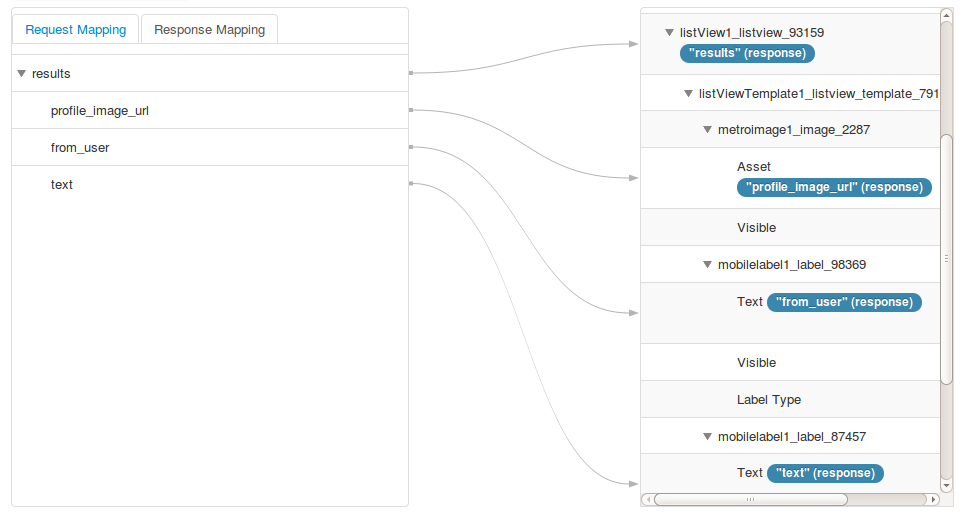This screenshot has height=513, width=962.
Task: Collapse the listViewTemplate1_listview_template node
Action: 688,93
